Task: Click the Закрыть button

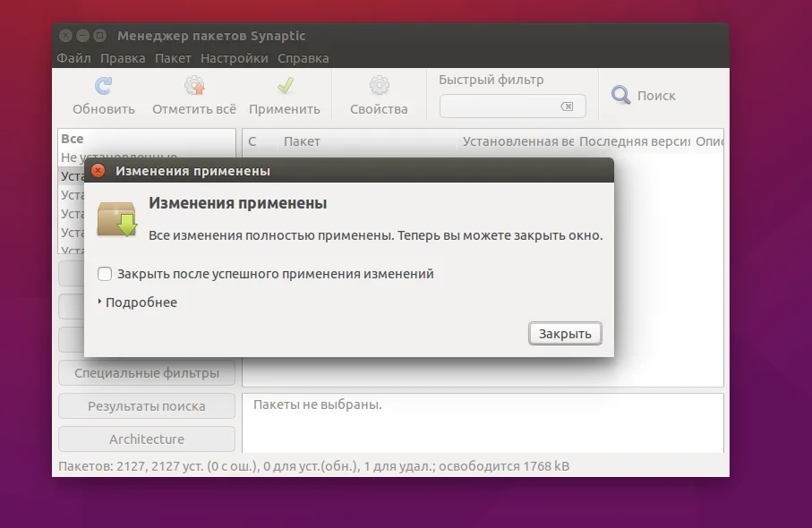Action: click(565, 334)
